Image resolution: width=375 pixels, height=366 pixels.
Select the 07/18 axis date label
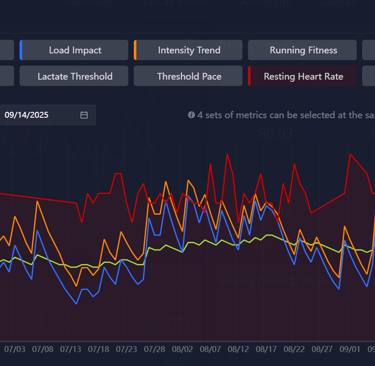[99, 349]
